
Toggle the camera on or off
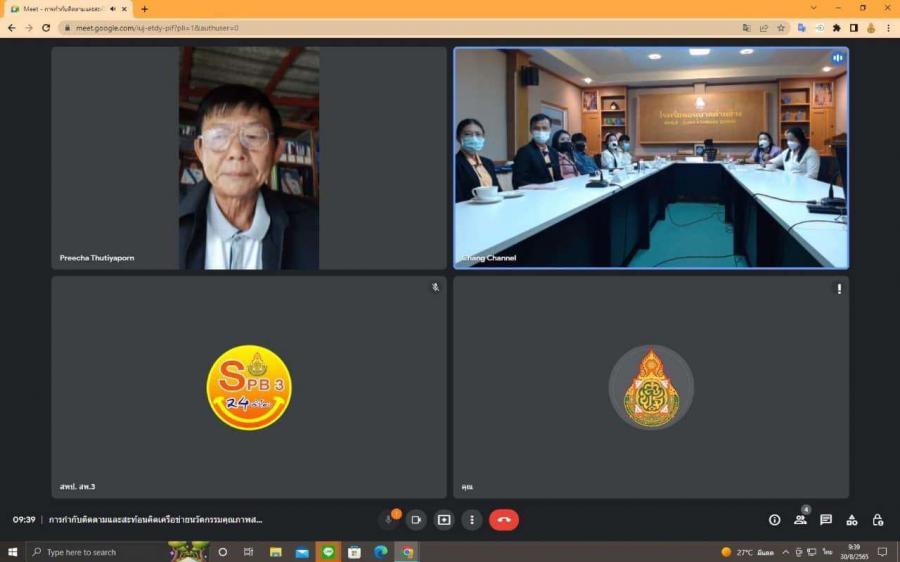pos(416,520)
